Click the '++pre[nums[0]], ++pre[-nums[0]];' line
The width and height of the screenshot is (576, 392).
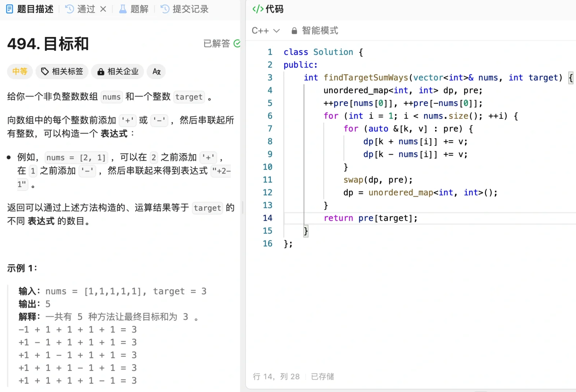click(403, 103)
